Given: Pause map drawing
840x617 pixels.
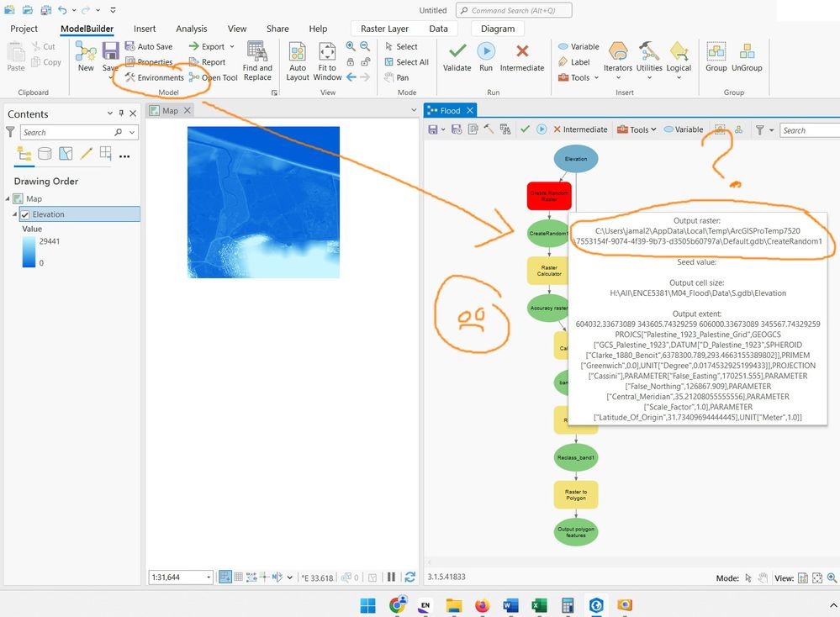Looking at the screenshot, I should [x=392, y=577].
